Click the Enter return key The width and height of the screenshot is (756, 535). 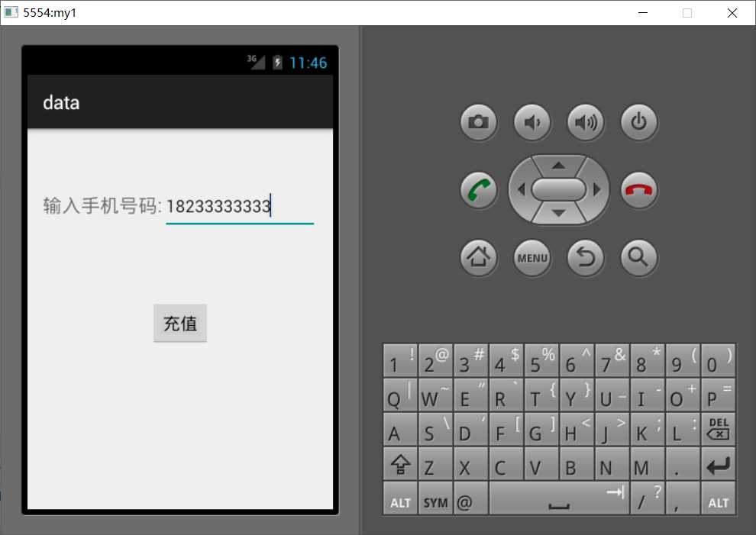pos(718,464)
